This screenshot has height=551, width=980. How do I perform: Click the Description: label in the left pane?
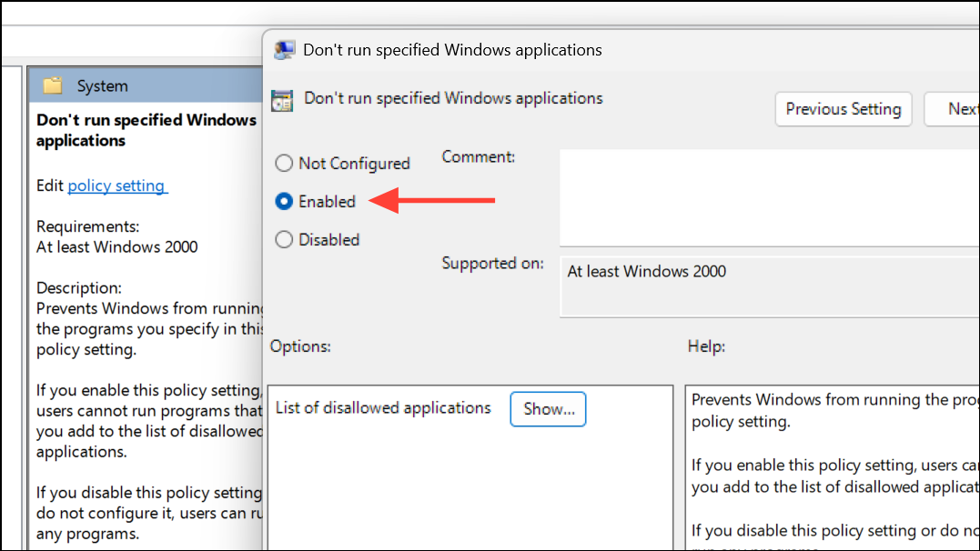[x=79, y=288]
